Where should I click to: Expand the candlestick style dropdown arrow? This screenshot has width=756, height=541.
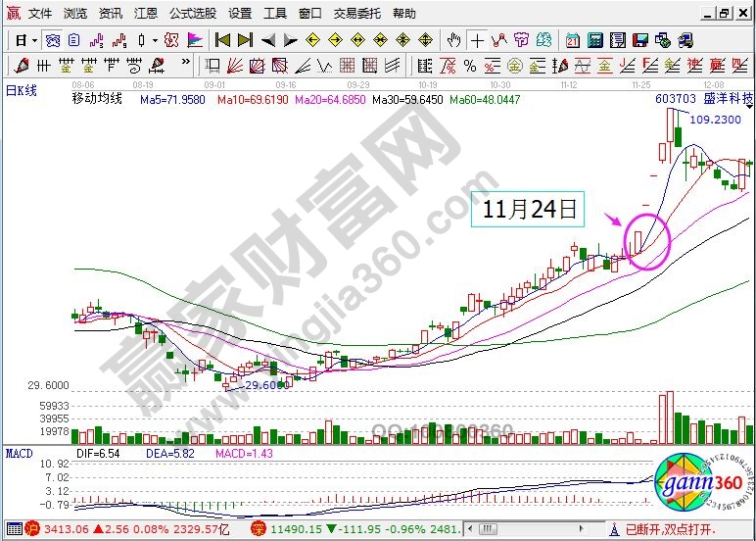tap(154, 40)
